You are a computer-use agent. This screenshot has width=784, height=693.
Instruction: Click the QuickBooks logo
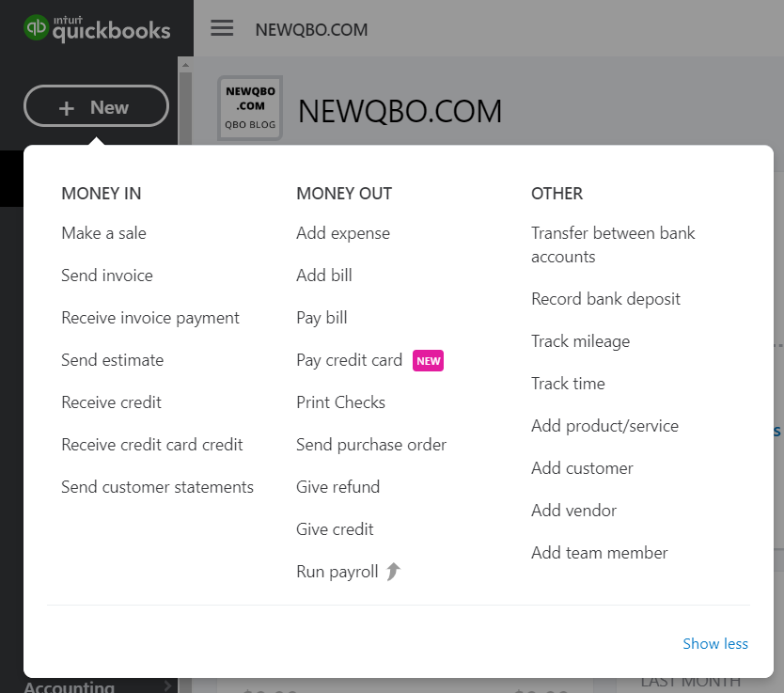tap(97, 28)
